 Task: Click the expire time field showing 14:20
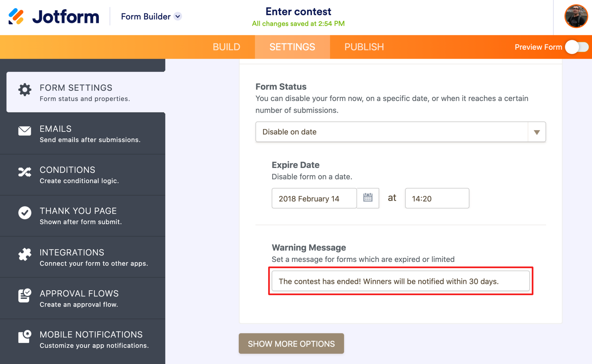[x=437, y=198]
